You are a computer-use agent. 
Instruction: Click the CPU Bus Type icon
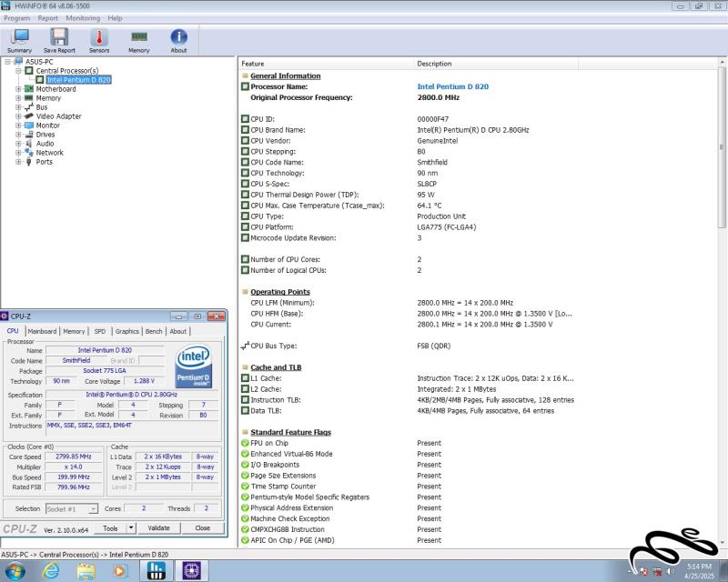(245, 346)
